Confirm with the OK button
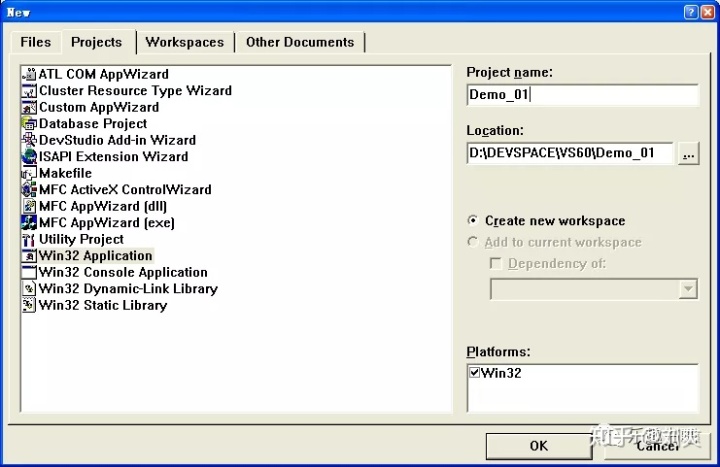Image resolution: width=720 pixels, height=467 pixels. tap(539, 446)
